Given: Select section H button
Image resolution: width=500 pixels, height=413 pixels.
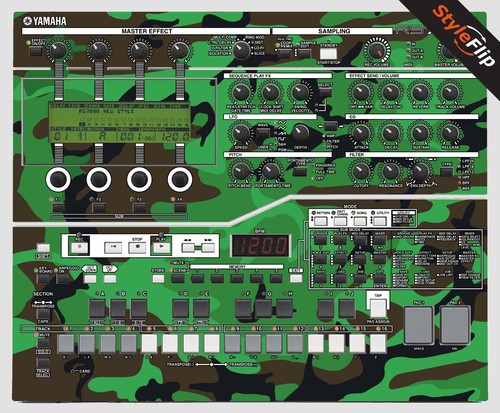Looking at the screenshot, I should click(x=284, y=309).
